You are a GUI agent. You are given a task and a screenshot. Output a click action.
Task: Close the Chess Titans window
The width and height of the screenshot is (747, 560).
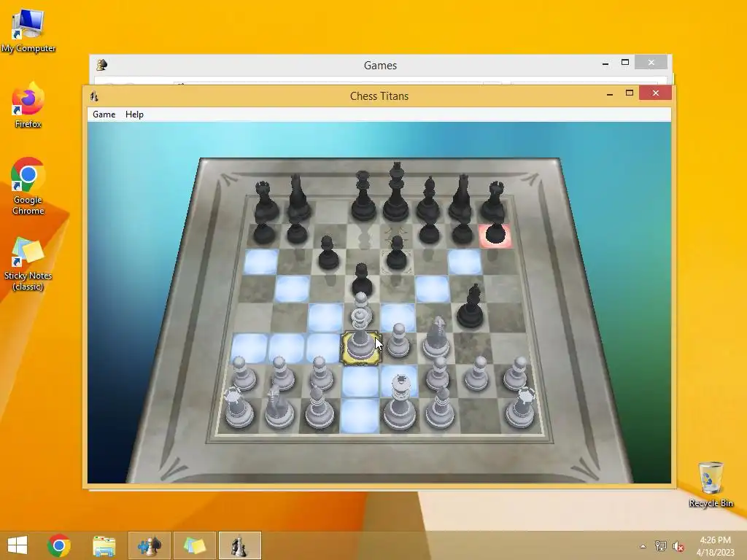coord(656,93)
